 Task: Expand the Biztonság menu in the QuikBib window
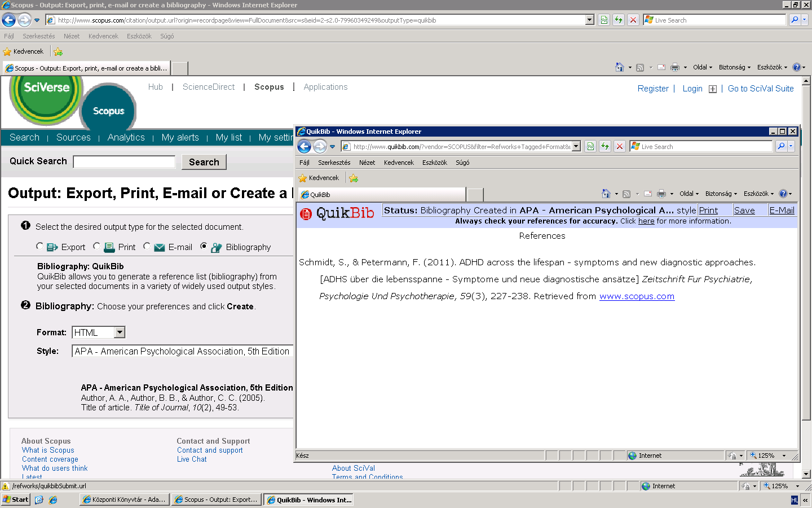pyautogui.click(x=721, y=194)
